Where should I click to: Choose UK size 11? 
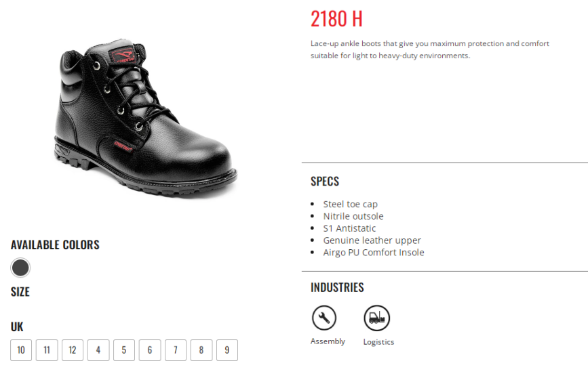47,350
